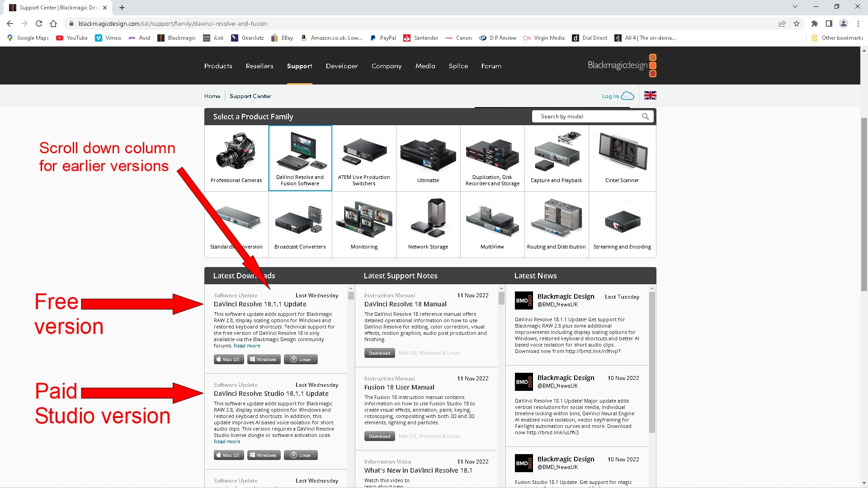Open the Chrome profile avatar
The width and height of the screenshot is (868, 488).
point(844,23)
